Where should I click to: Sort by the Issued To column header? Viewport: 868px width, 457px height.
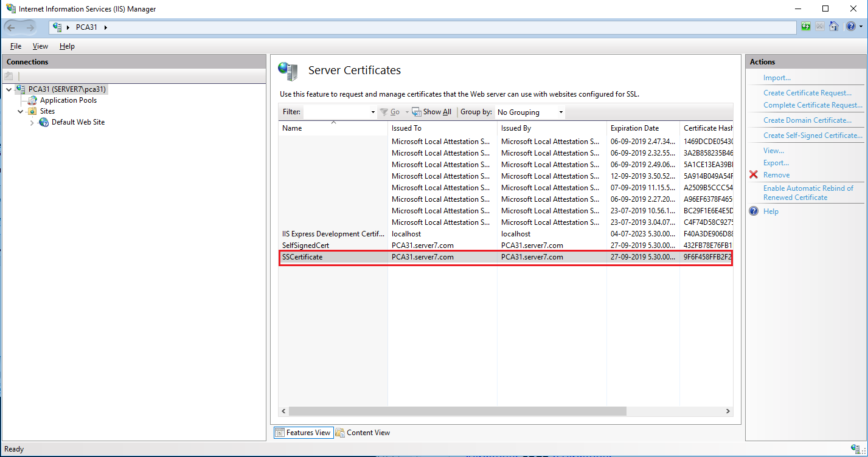pos(442,128)
